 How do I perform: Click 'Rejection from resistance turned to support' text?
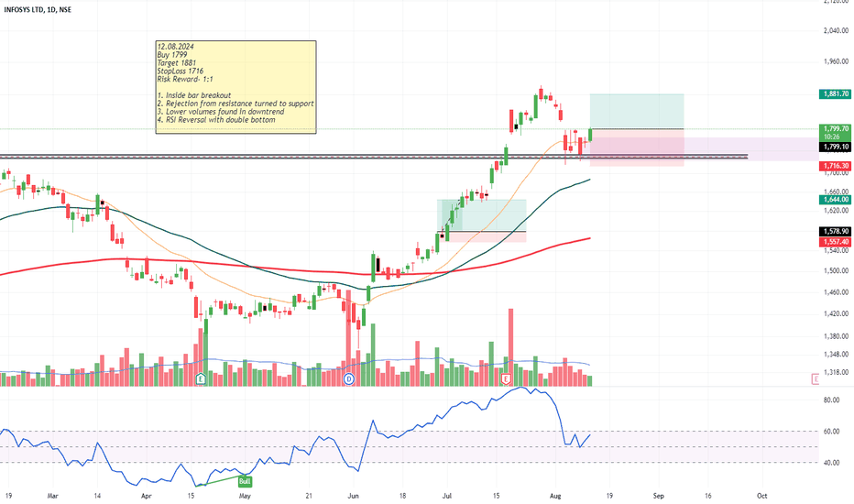tap(240, 104)
